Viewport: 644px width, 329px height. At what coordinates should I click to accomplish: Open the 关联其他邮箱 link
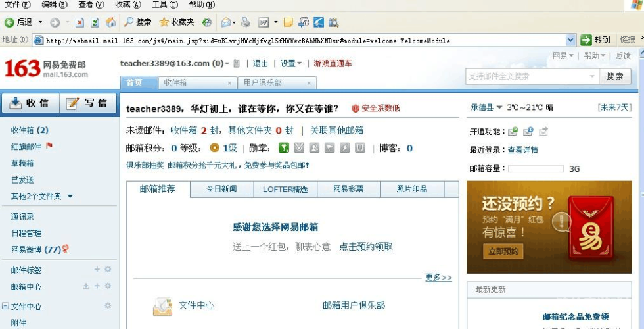[x=336, y=130]
